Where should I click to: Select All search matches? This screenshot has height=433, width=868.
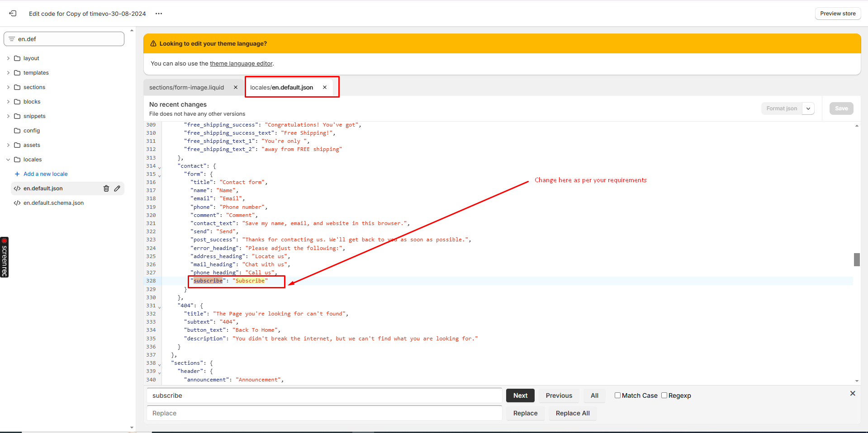point(594,395)
